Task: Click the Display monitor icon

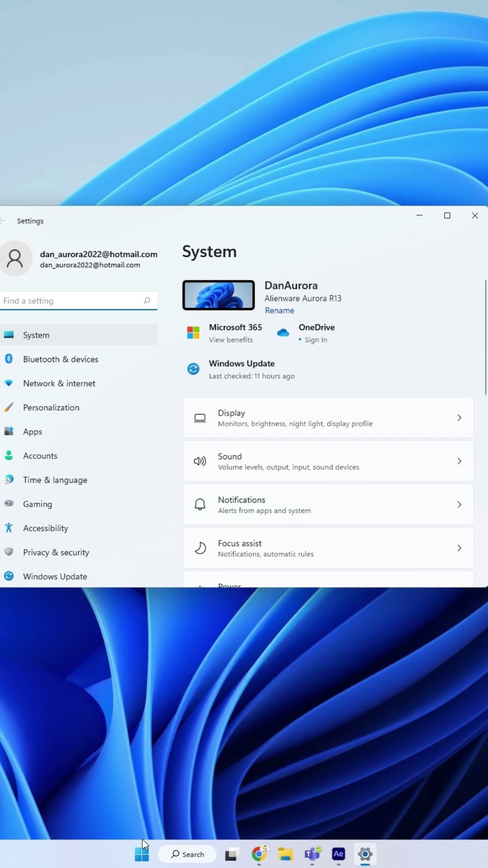Action: 200,418
